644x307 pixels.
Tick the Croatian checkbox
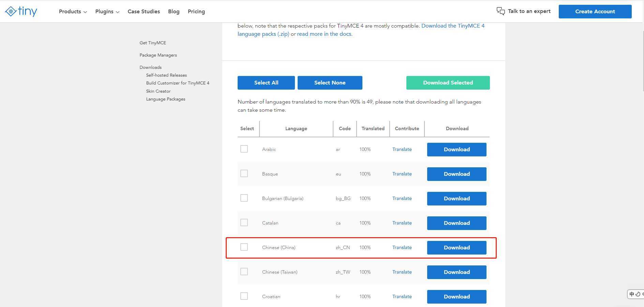244,296
